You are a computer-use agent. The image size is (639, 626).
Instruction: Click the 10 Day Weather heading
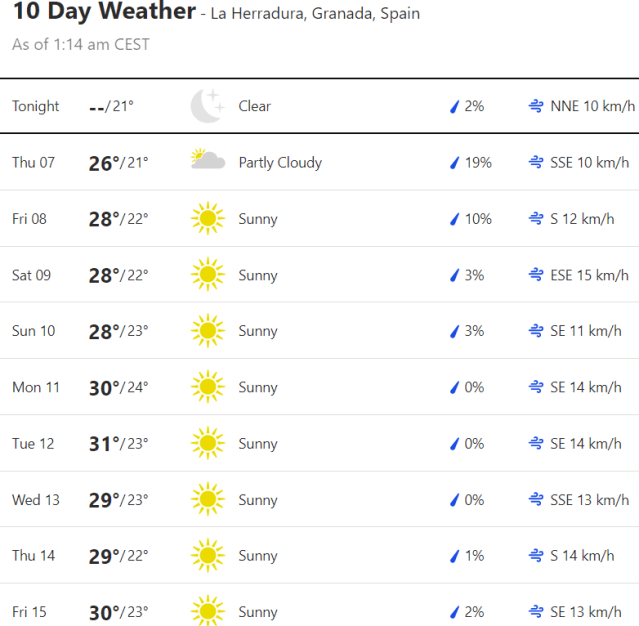pyautogui.click(x=104, y=12)
